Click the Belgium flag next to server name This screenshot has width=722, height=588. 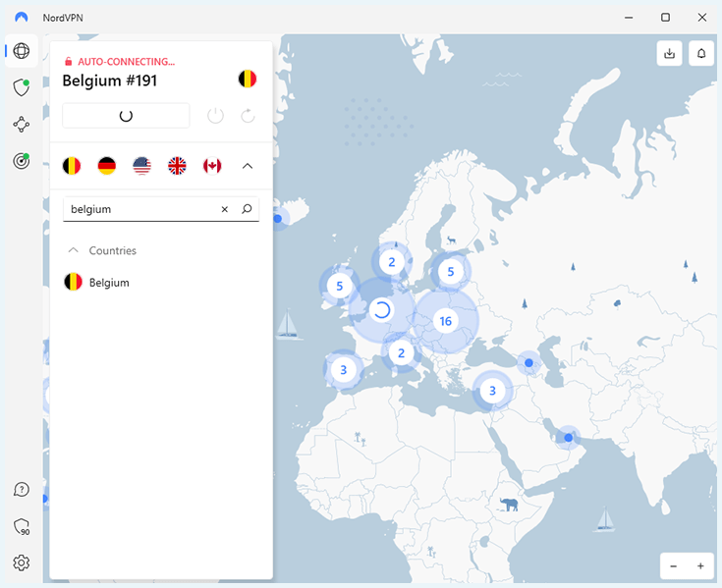(x=248, y=80)
